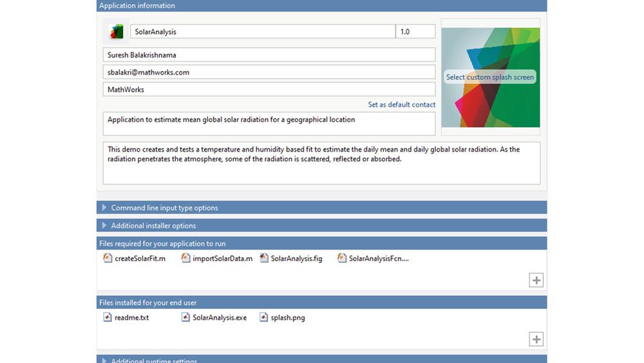Add a file required for application to run
This screenshot has height=363, width=644.
[536, 280]
